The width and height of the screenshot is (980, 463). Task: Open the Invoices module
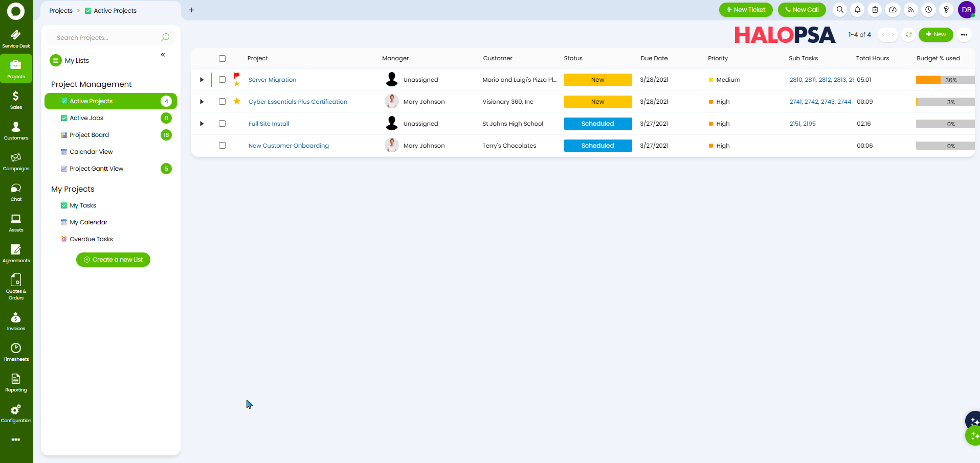tap(16, 321)
